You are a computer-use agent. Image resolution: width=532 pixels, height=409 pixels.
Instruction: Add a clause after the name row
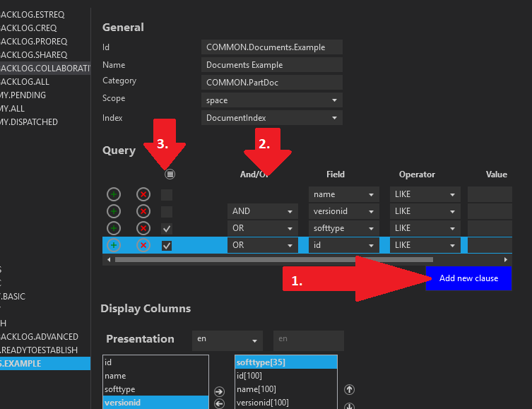click(x=114, y=194)
